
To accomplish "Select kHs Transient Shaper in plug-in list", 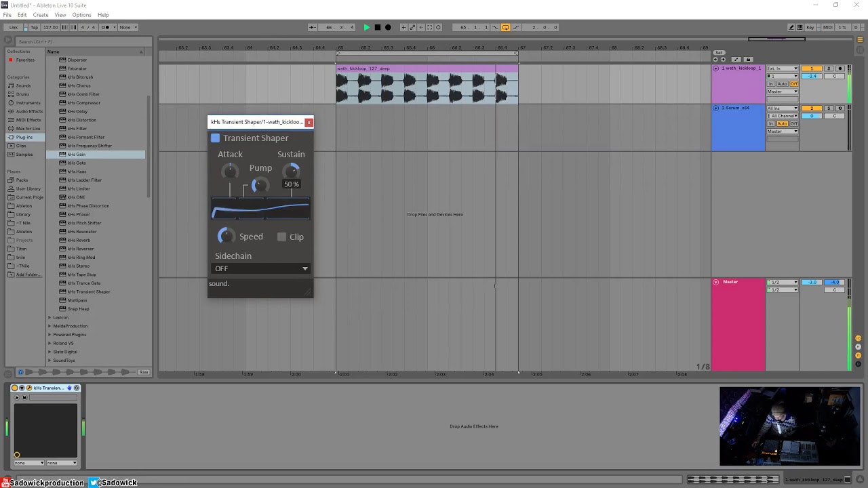I will [89, 292].
